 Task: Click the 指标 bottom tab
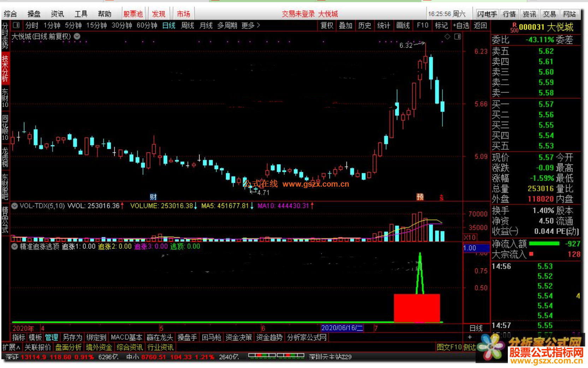(19, 338)
